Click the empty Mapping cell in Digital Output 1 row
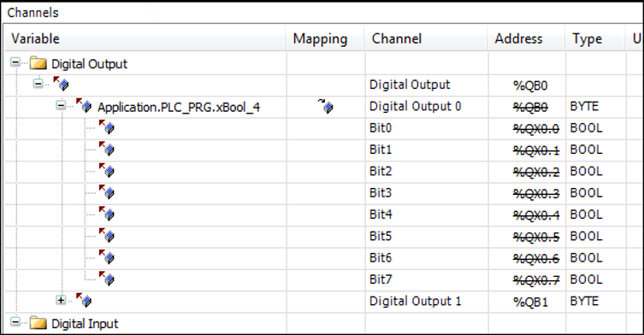644x335 pixels. pyautogui.click(x=326, y=302)
